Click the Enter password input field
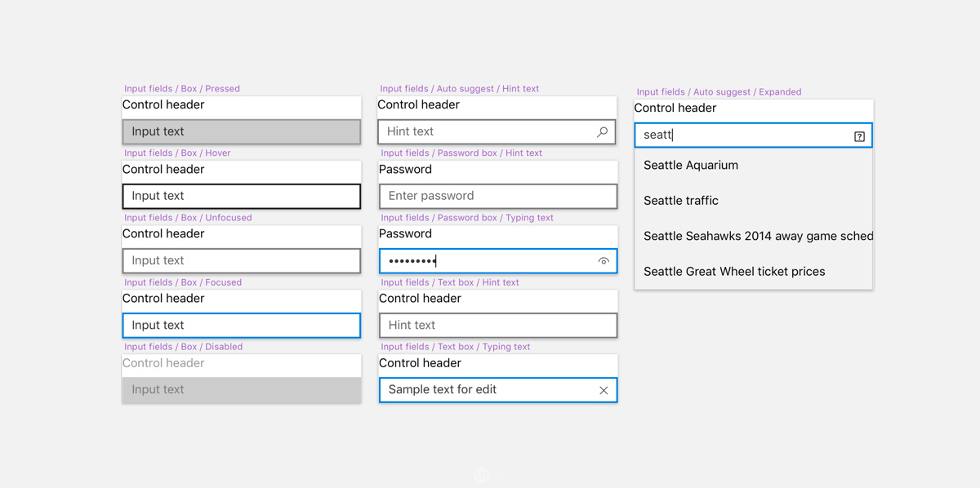This screenshot has height=488, width=980. (x=498, y=196)
